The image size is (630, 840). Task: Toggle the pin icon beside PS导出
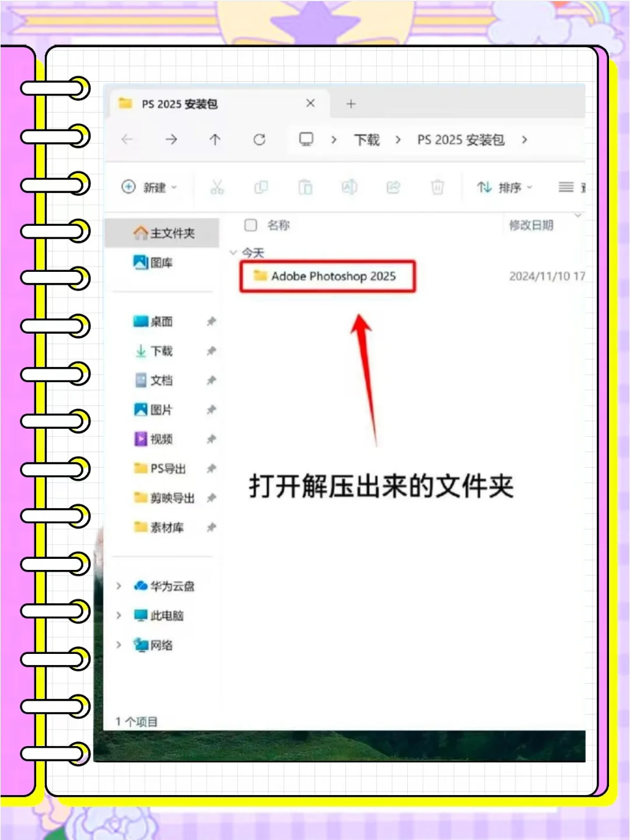[x=211, y=469]
